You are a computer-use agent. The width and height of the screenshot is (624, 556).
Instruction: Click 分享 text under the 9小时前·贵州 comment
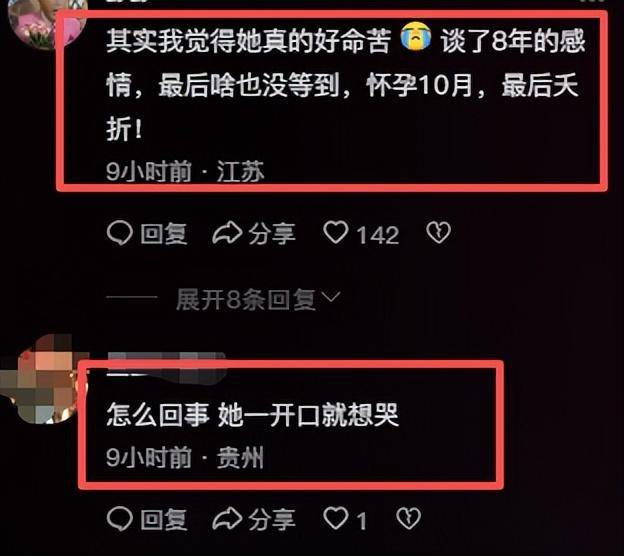click(272, 519)
